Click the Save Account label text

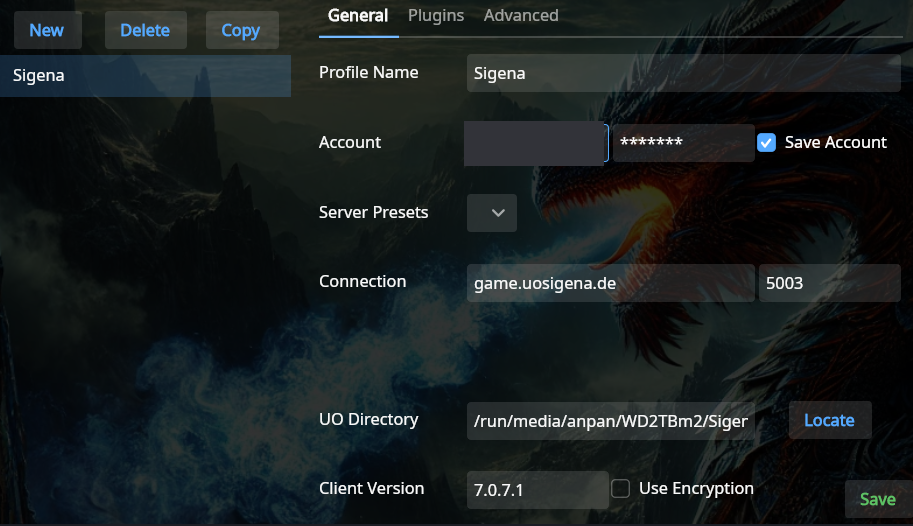(x=835, y=142)
